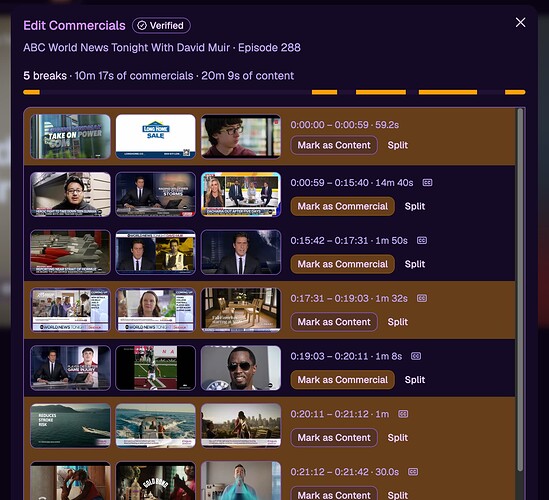This screenshot has height=500, width=549.
Task: Open the anchor and reporter split-screen thumbnail
Action: coord(155,252)
